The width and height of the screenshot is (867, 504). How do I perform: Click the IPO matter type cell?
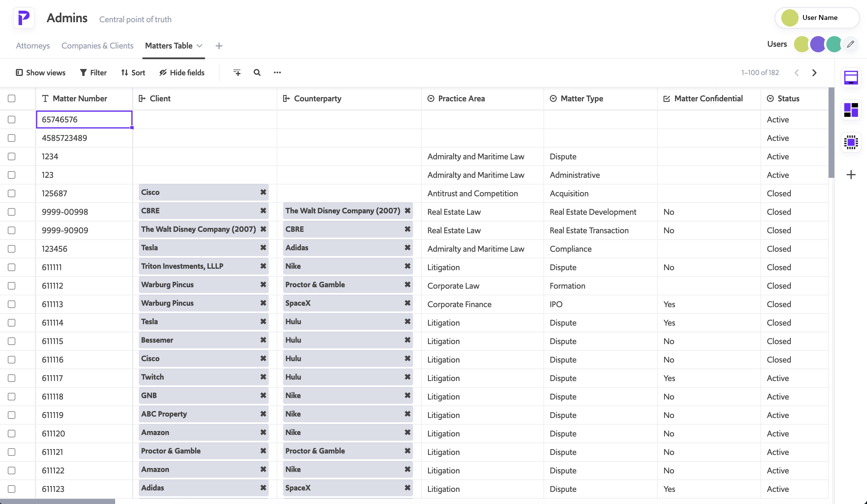[600, 304]
